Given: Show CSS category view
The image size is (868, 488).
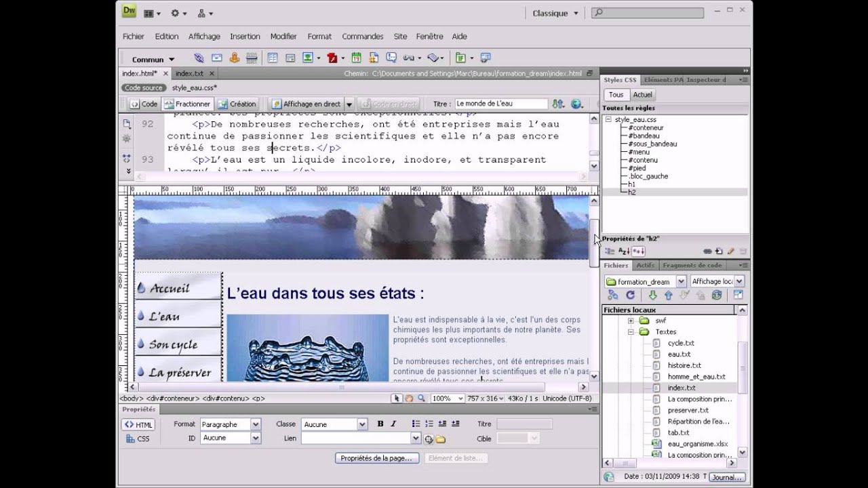Looking at the screenshot, I should point(610,251).
